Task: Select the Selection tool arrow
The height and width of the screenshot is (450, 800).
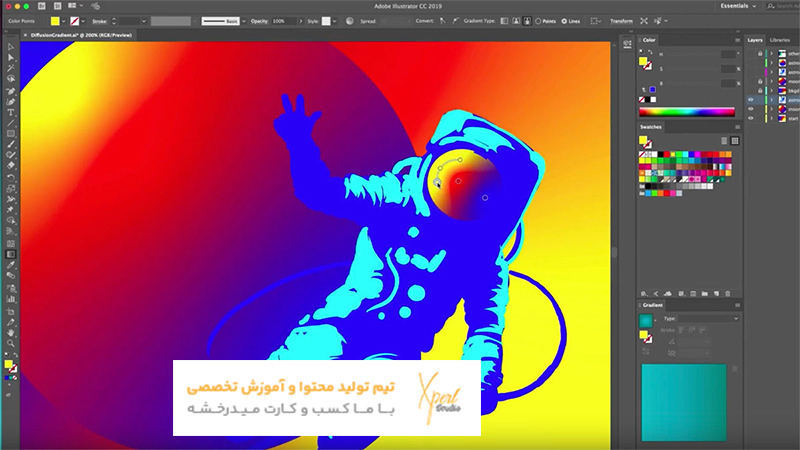Action: [11, 47]
